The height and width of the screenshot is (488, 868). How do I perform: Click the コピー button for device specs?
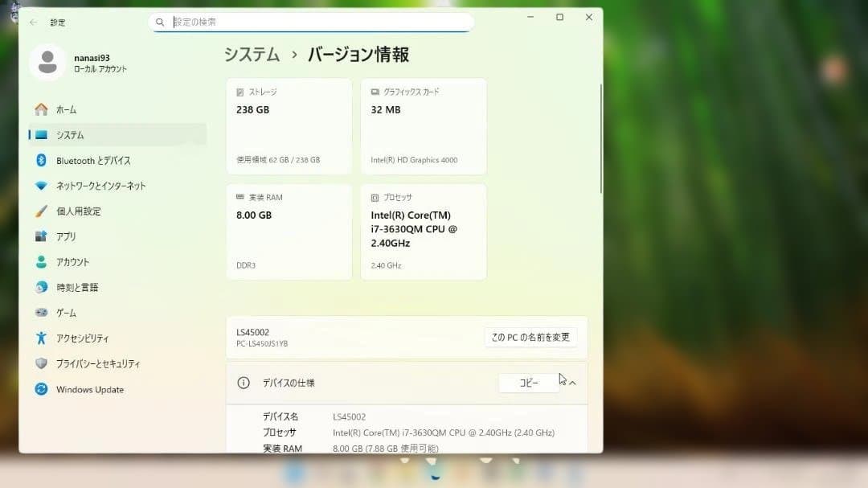coord(528,383)
